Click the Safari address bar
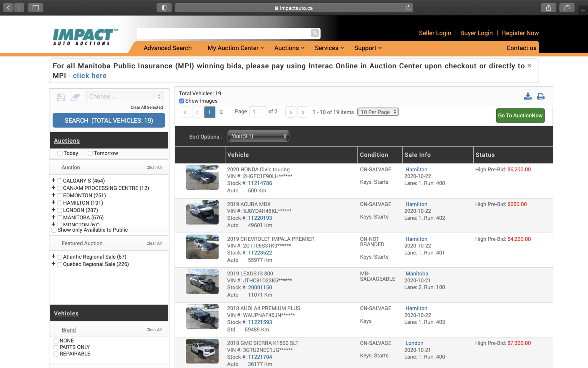 tap(294, 8)
